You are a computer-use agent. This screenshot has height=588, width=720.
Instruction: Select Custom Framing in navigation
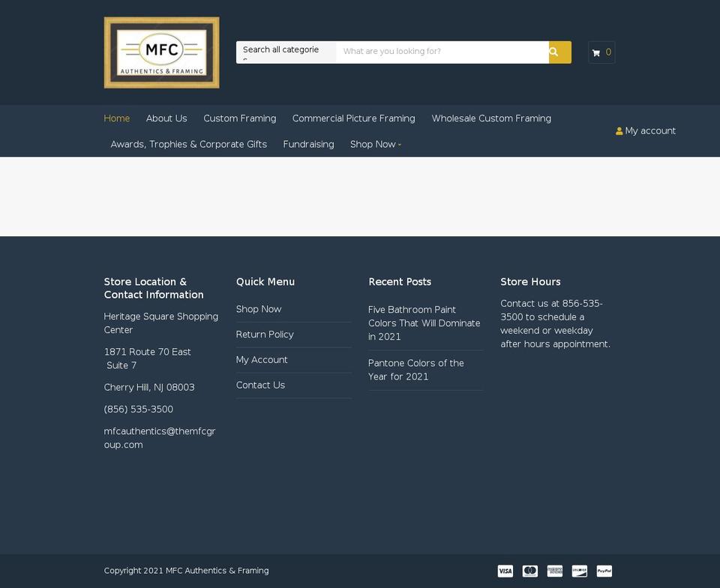240,118
